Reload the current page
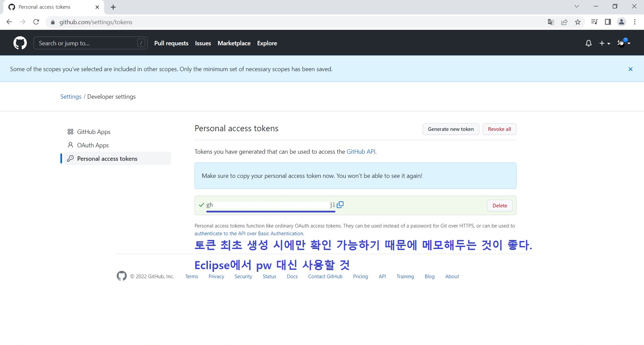644x345 pixels. [x=36, y=22]
